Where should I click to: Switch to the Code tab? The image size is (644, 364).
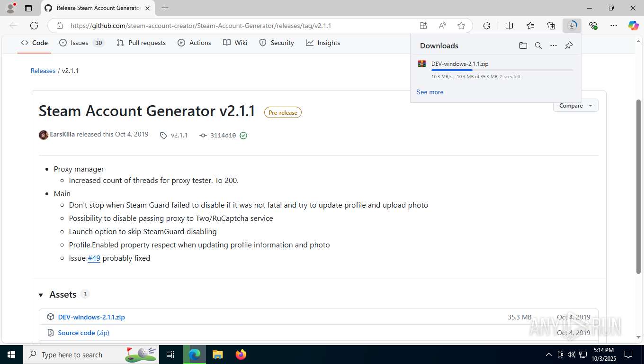click(35, 43)
